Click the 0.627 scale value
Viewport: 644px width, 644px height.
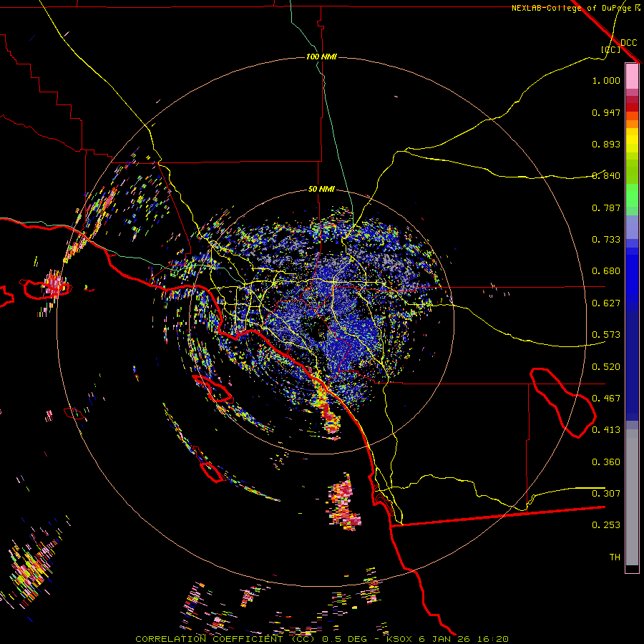(x=606, y=303)
